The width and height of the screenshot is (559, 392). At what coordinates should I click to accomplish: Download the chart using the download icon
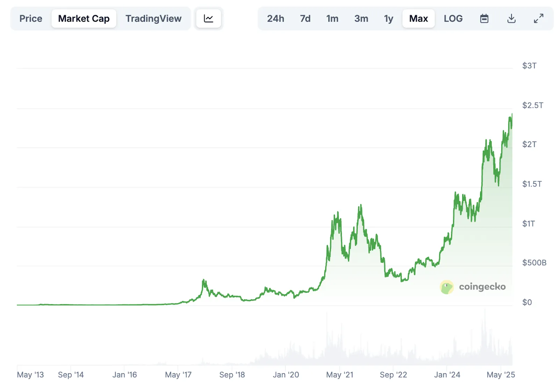(511, 19)
